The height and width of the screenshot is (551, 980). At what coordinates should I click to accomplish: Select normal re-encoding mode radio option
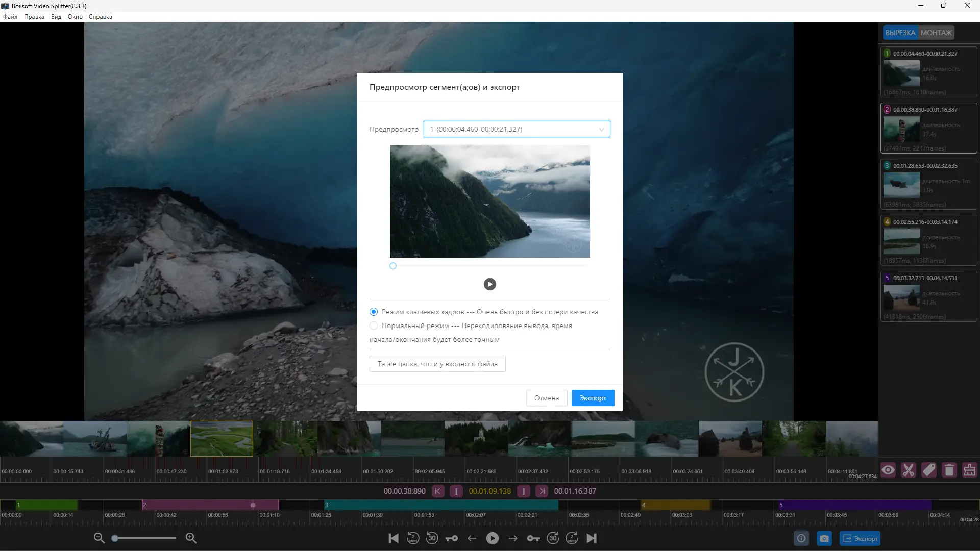[374, 325]
